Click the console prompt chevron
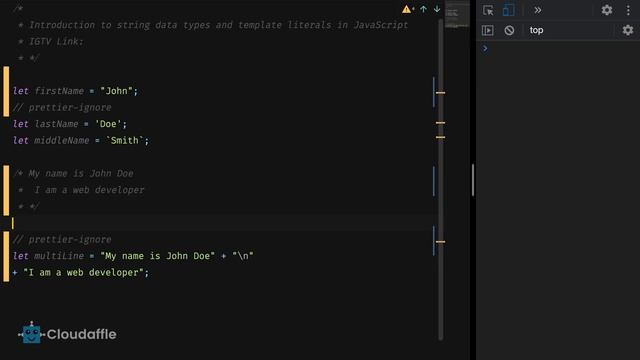The image size is (640, 360). click(x=485, y=49)
